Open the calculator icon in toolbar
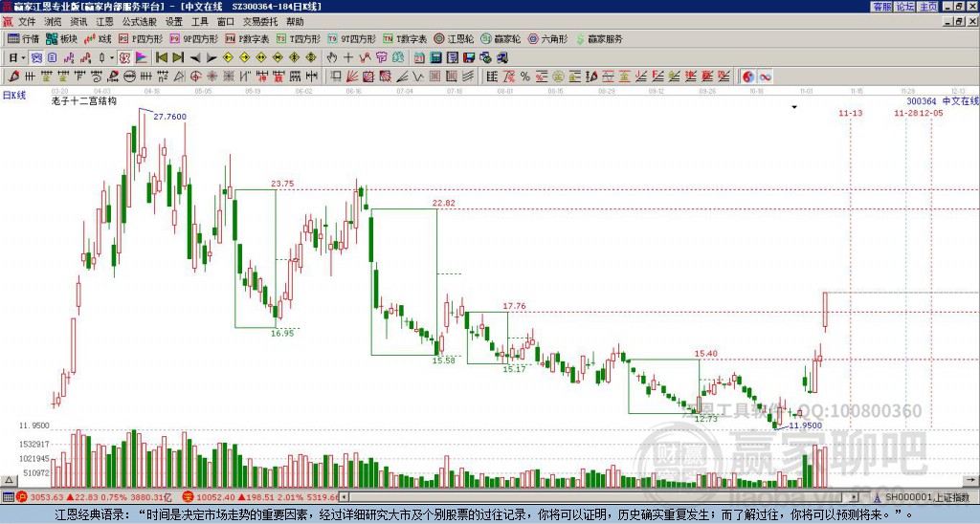 [435, 57]
